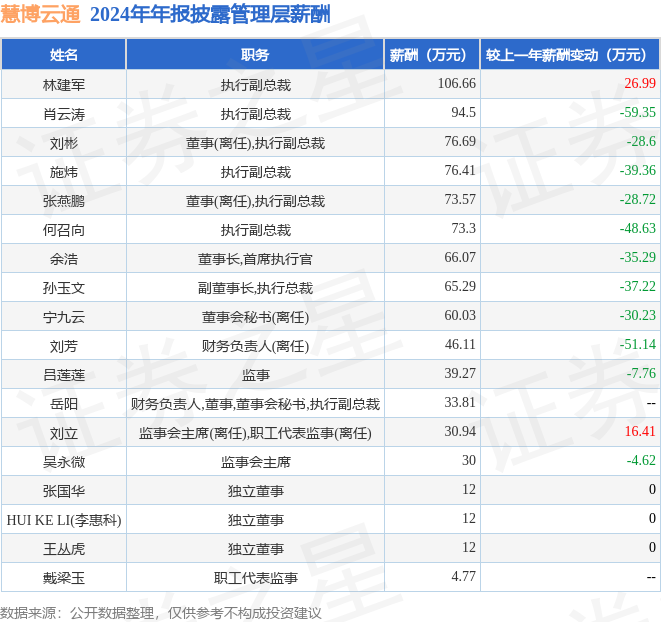Select the name 王丛虎
Screen dimensions: 661x622
64,549
